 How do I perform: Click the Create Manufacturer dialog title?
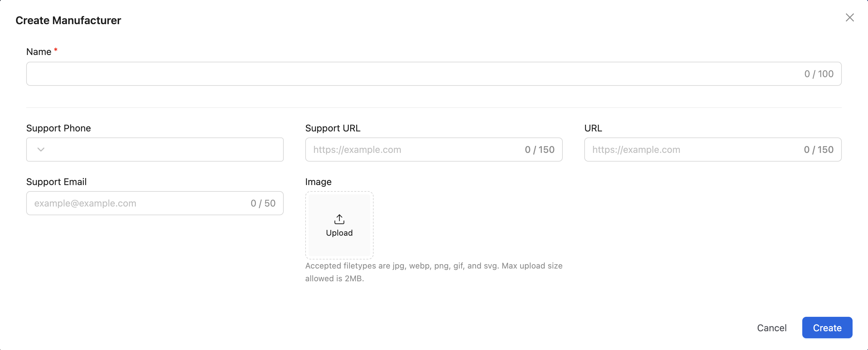pos(68,20)
